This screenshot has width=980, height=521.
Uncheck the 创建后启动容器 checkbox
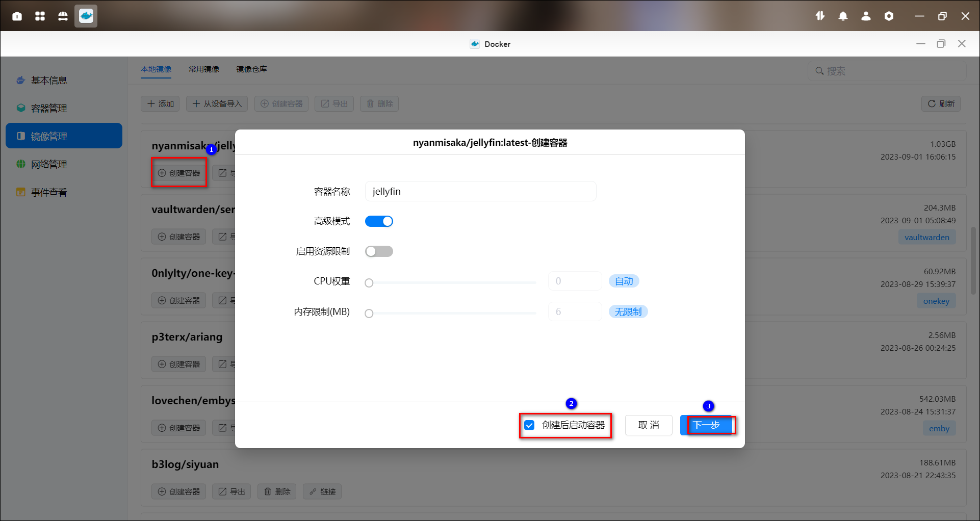point(530,425)
